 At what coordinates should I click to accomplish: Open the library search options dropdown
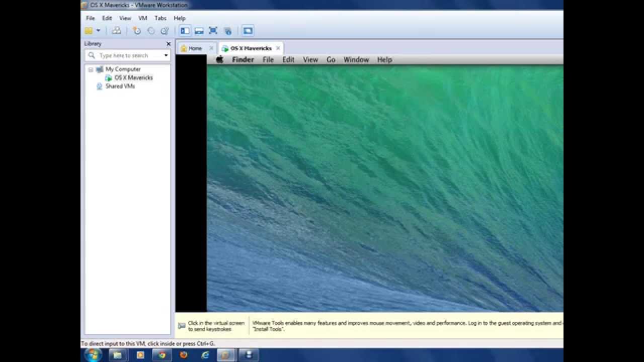tap(166, 55)
